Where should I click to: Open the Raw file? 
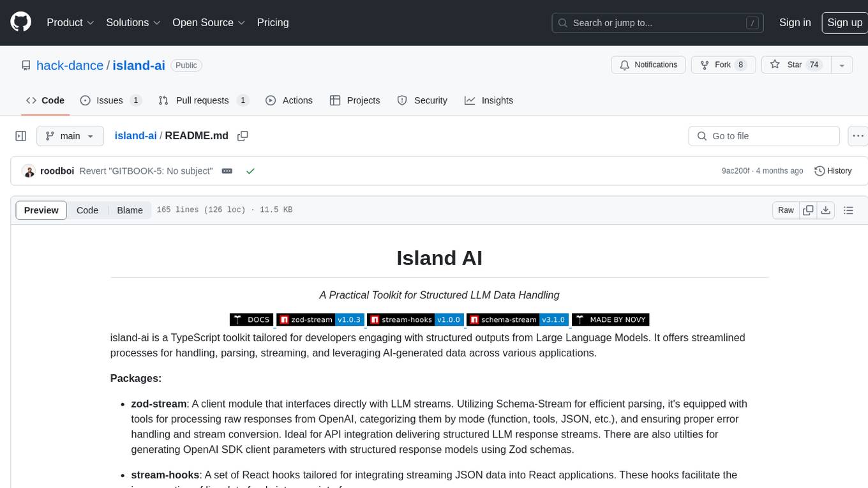786,210
